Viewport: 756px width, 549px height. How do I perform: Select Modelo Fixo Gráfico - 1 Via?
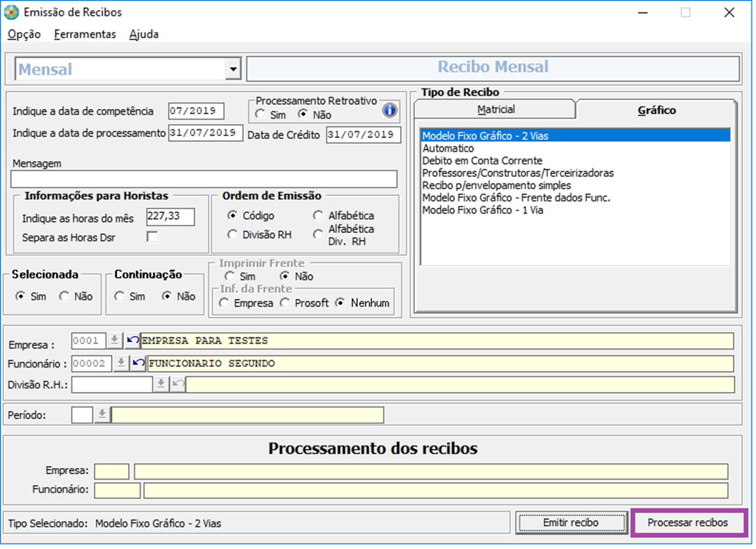click(576, 210)
